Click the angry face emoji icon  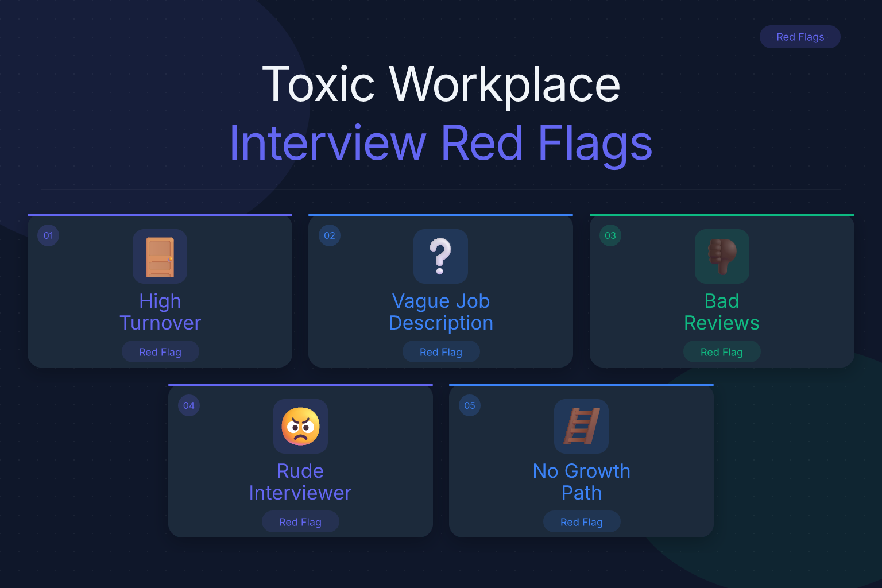300,426
